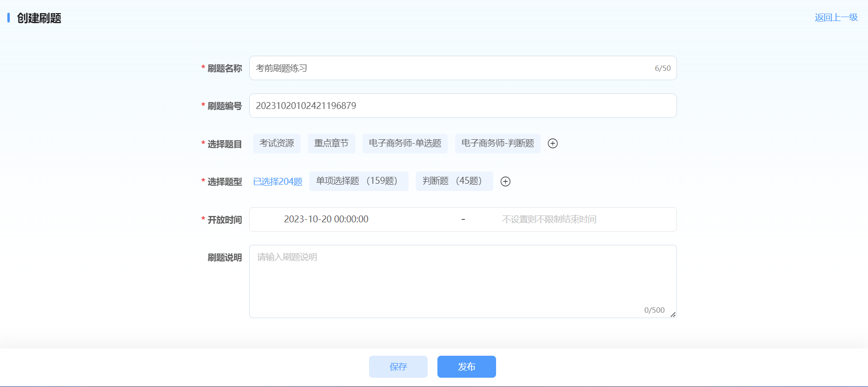Select 单项选择题 (159题) question type

tap(358, 181)
